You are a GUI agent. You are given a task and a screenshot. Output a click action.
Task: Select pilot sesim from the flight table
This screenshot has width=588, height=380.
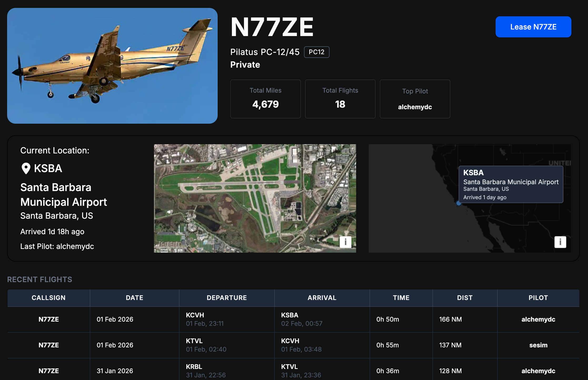[x=538, y=345]
